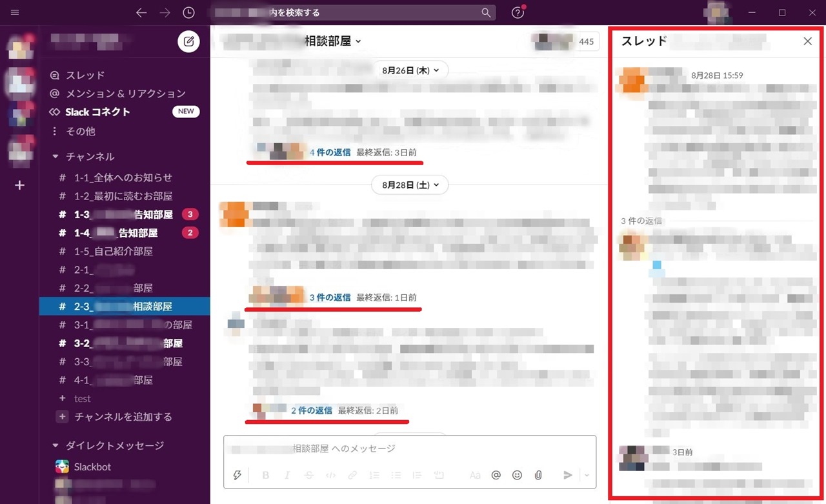Open channel 1-2_最初に読むお部屋
The image size is (826, 504).
click(x=125, y=196)
